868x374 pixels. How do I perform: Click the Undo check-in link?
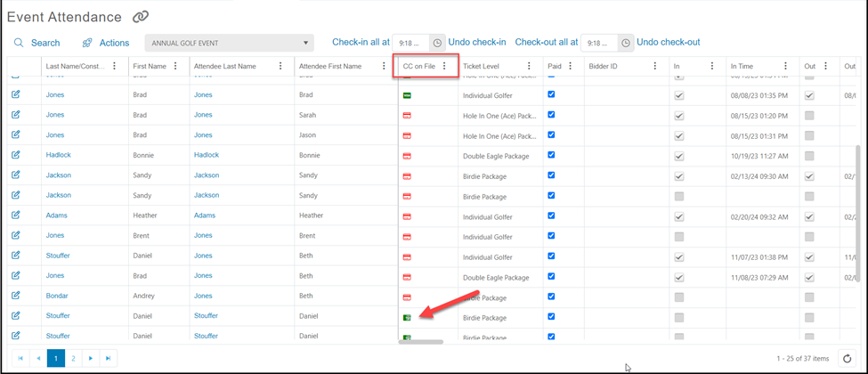click(477, 42)
